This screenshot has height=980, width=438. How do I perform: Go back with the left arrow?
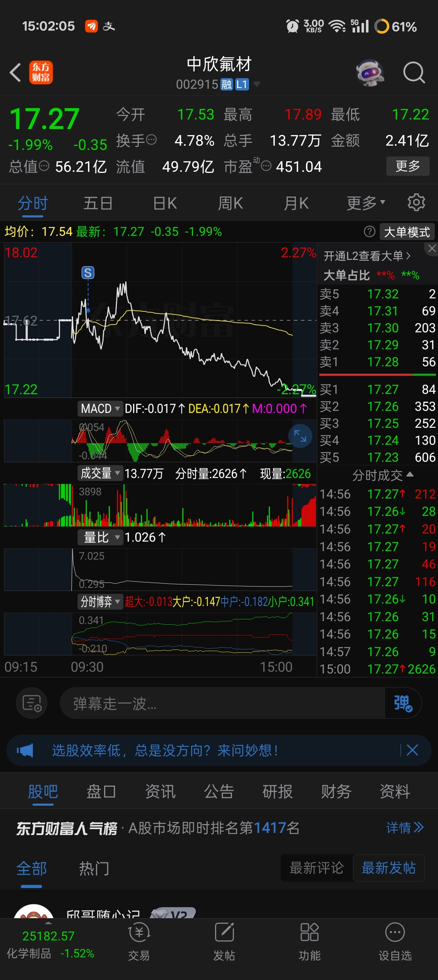tap(15, 72)
